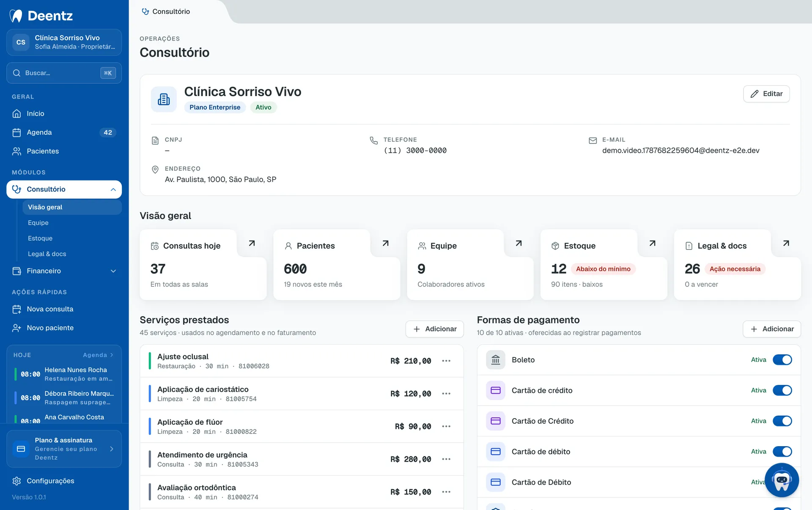The height and width of the screenshot is (510, 812).
Task: Click the clinic building icon
Action: click(x=164, y=99)
